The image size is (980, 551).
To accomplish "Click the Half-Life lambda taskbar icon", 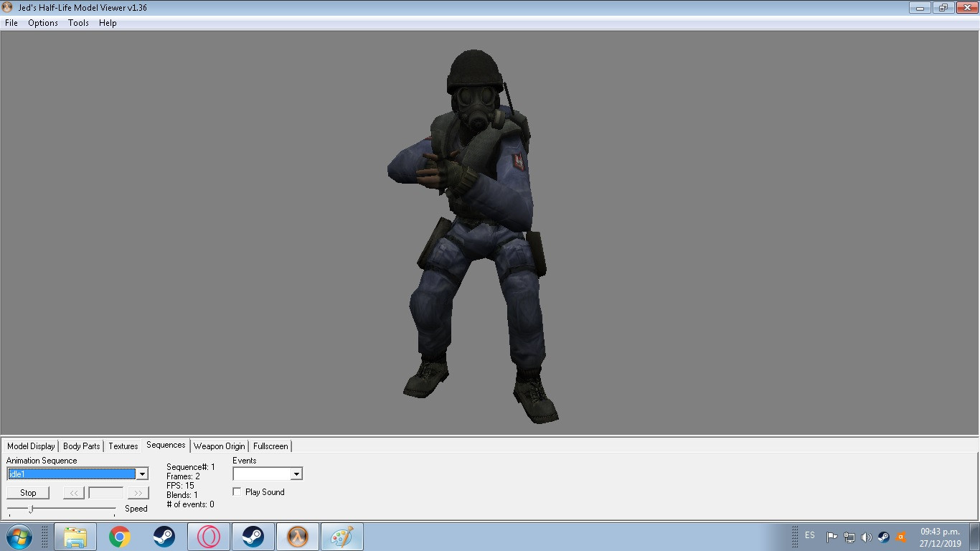I will [298, 537].
